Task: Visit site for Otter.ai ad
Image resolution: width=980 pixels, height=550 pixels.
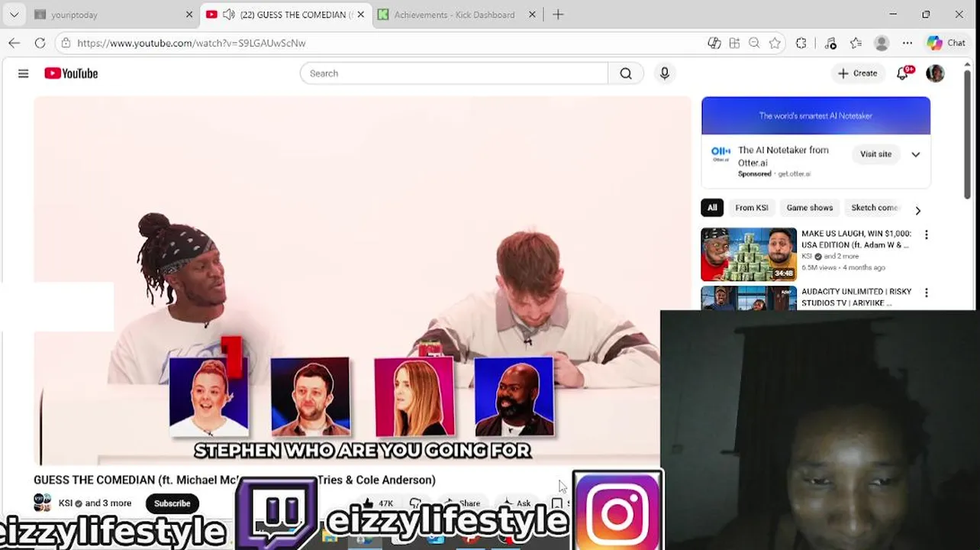Action: click(875, 154)
